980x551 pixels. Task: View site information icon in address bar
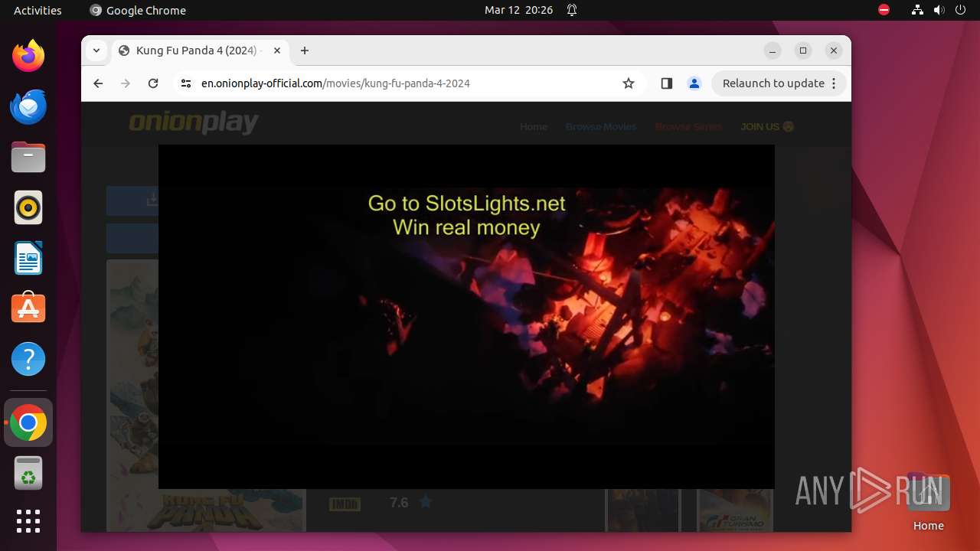(x=185, y=83)
